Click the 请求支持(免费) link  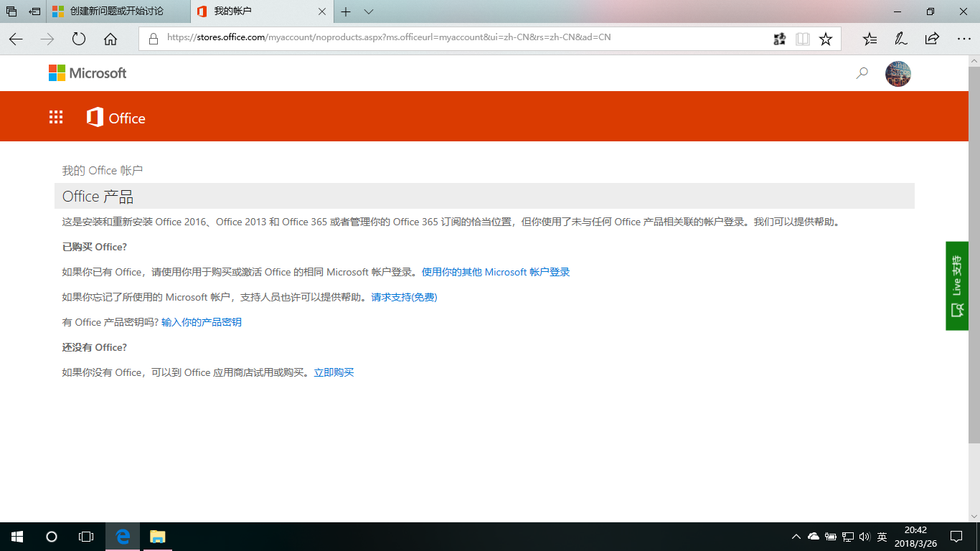pos(404,297)
